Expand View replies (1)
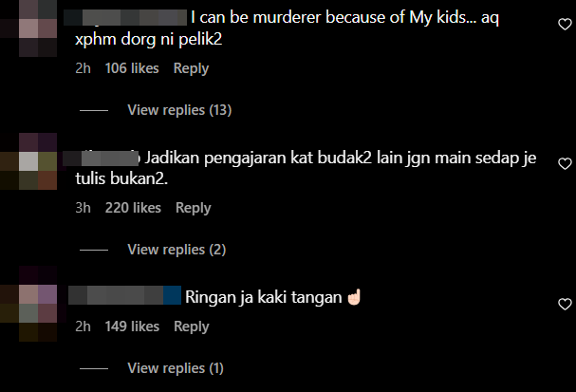 176,368
